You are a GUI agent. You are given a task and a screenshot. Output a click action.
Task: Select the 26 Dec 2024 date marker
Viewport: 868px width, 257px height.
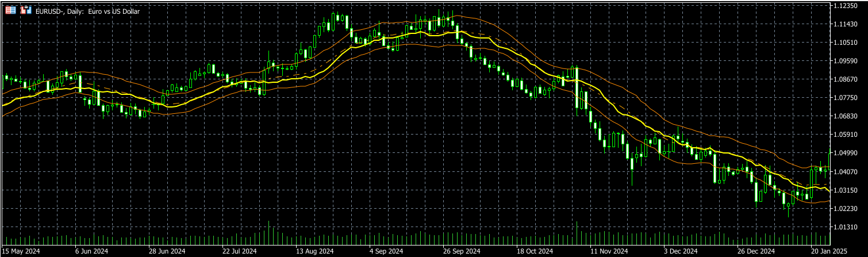(756, 252)
